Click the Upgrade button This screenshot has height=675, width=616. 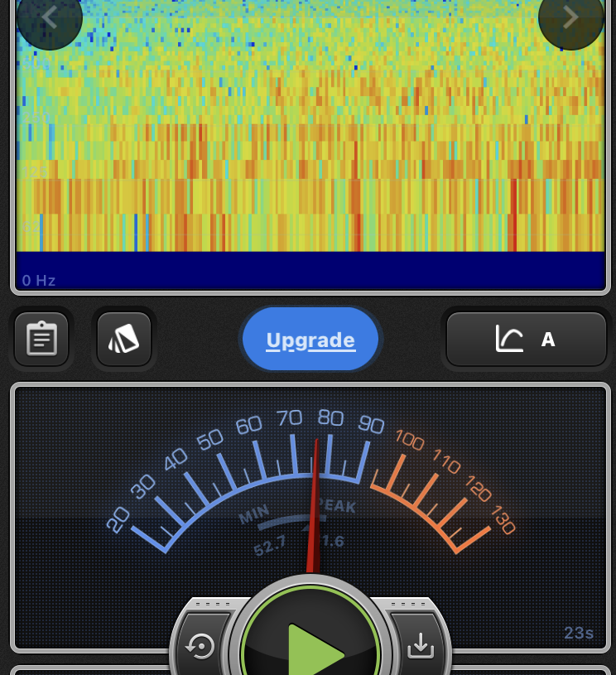(310, 340)
